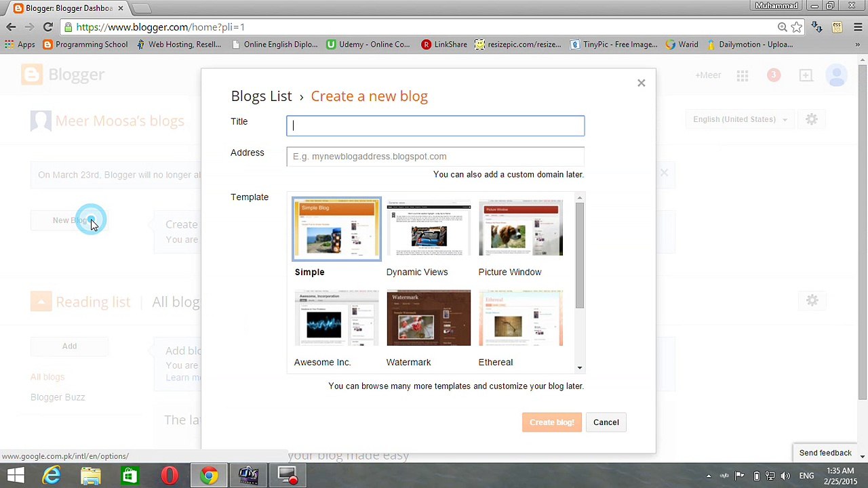This screenshot has height=488, width=868.
Task: Click template list scroll down arrow
Action: pyautogui.click(x=579, y=368)
